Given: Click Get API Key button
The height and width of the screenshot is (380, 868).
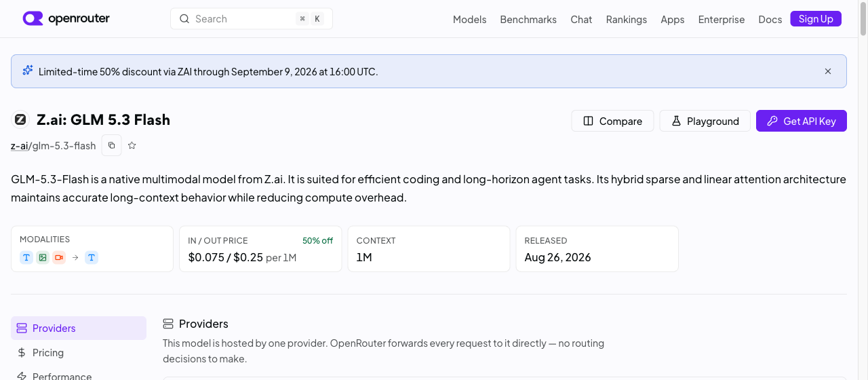Looking at the screenshot, I should (802, 121).
